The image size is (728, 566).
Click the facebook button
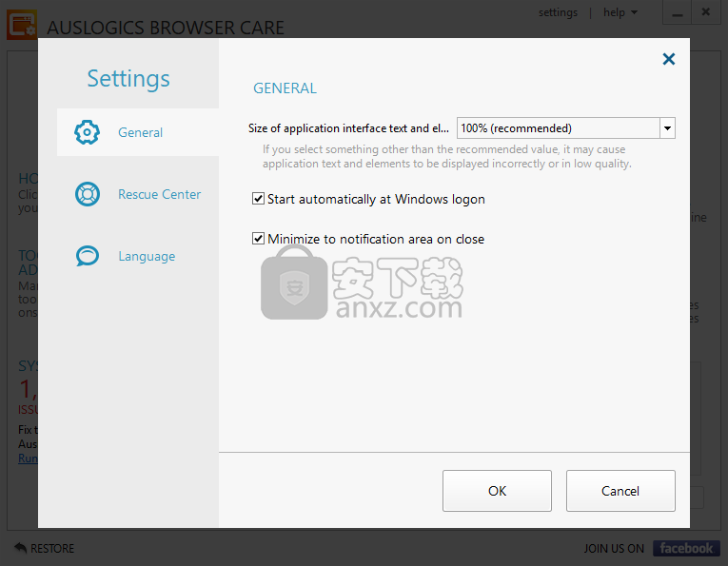[x=686, y=548]
